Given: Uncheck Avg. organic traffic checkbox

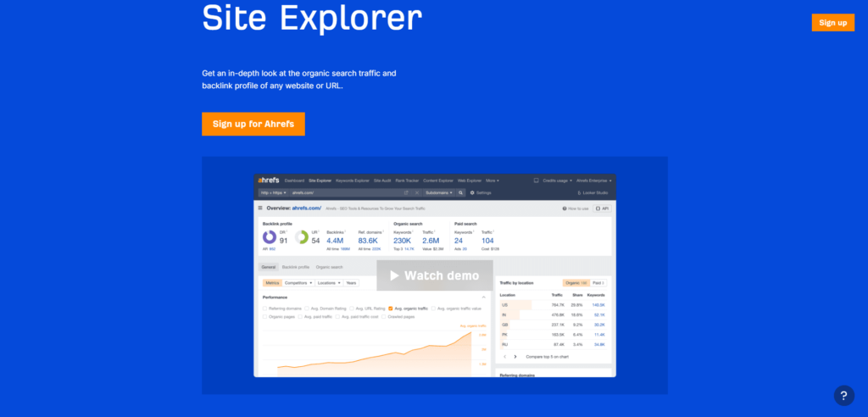Looking at the screenshot, I should point(391,309).
